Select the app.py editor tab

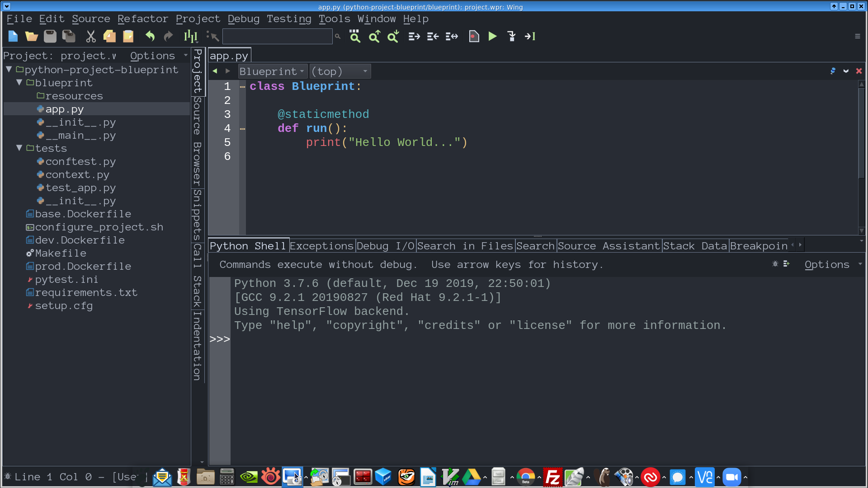point(229,56)
